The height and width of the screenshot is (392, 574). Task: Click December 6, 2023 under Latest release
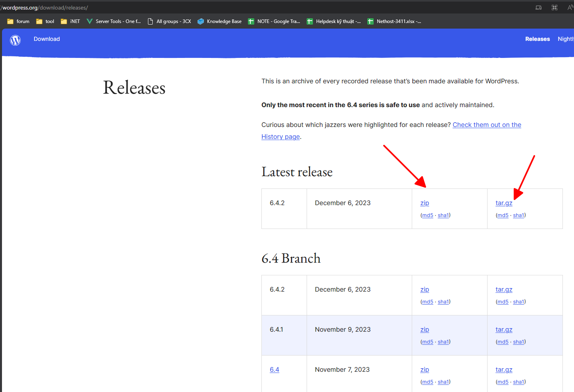coord(343,203)
